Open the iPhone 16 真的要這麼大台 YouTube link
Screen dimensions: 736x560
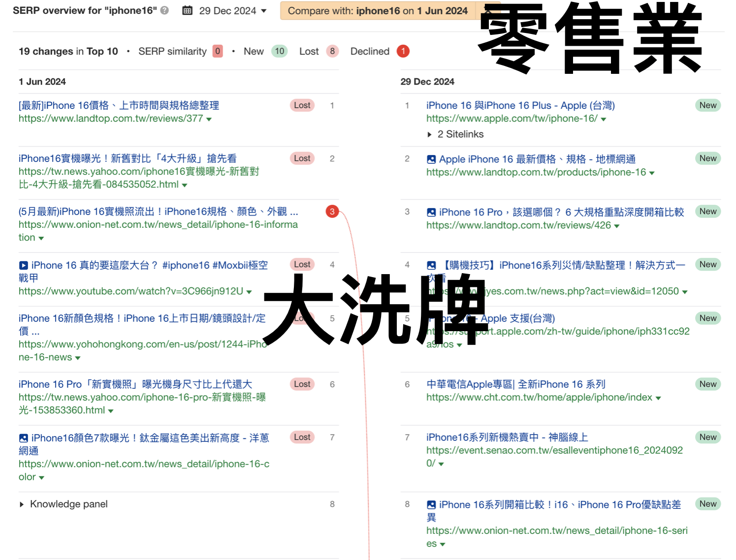143,272
